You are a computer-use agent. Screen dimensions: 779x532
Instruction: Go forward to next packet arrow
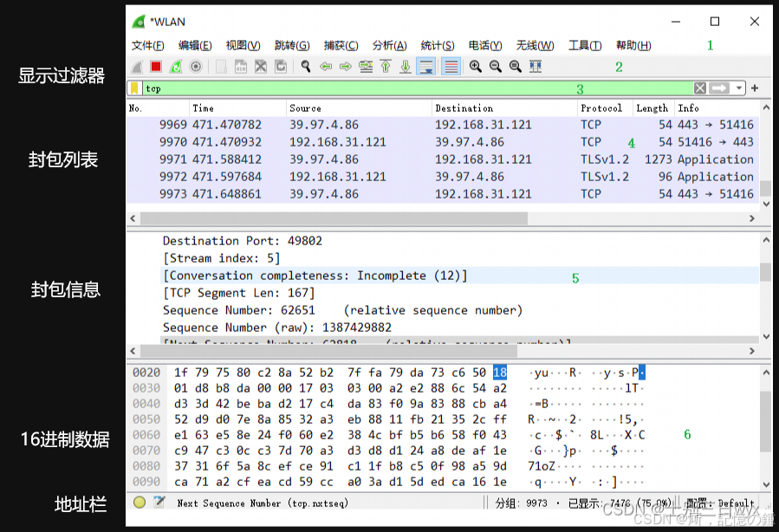tap(346, 67)
